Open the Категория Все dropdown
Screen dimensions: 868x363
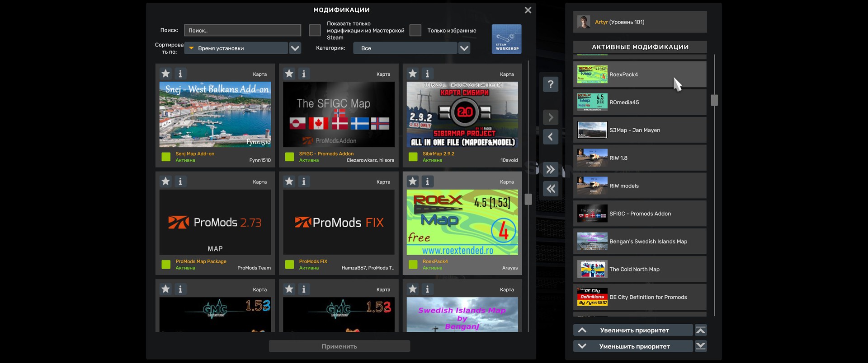[x=405, y=48]
